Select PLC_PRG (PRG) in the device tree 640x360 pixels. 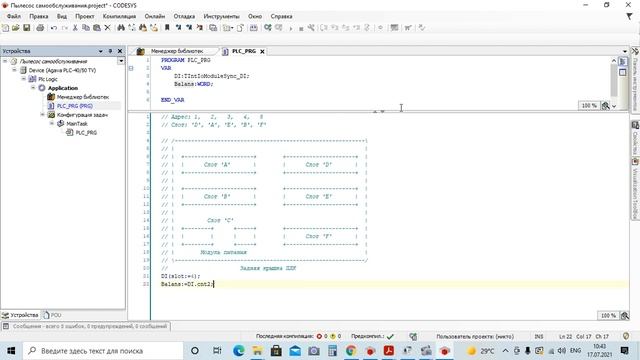coord(75,106)
